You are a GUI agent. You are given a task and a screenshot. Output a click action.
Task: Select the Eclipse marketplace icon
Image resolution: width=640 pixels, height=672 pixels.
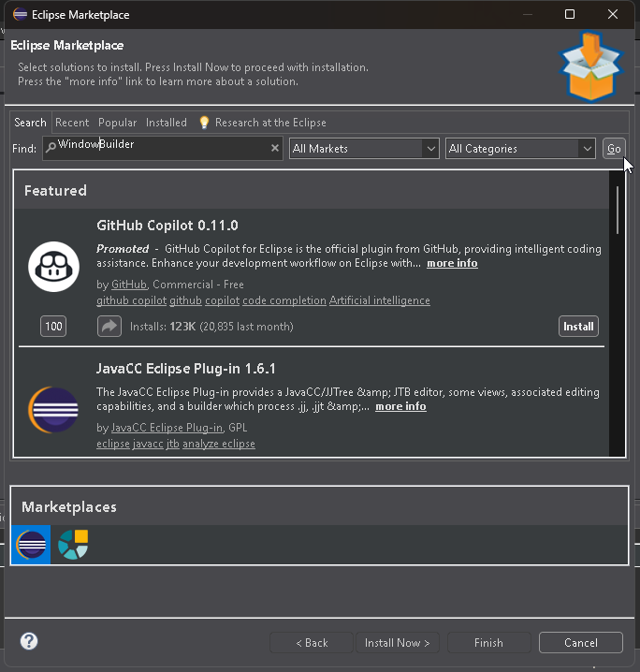(x=31, y=545)
